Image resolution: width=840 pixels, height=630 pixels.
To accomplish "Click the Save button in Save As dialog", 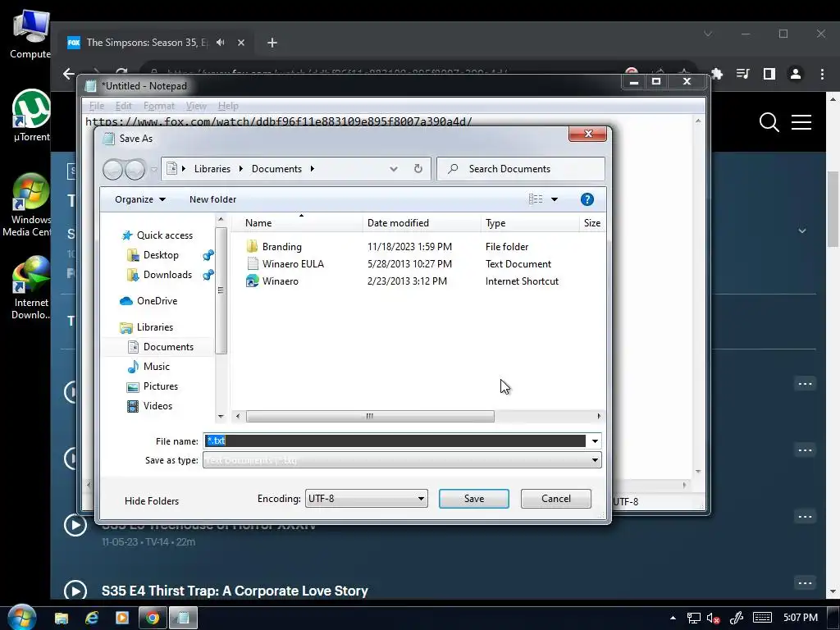I will click(x=473, y=498).
